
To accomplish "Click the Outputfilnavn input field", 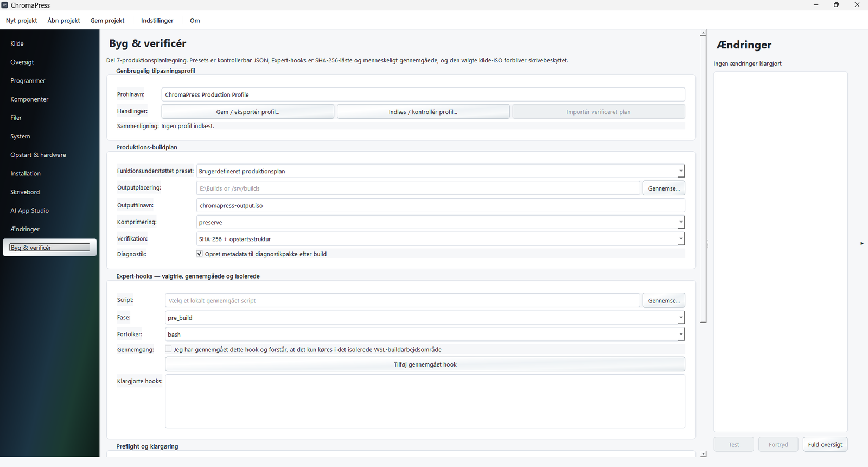I will [x=441, y=205].
